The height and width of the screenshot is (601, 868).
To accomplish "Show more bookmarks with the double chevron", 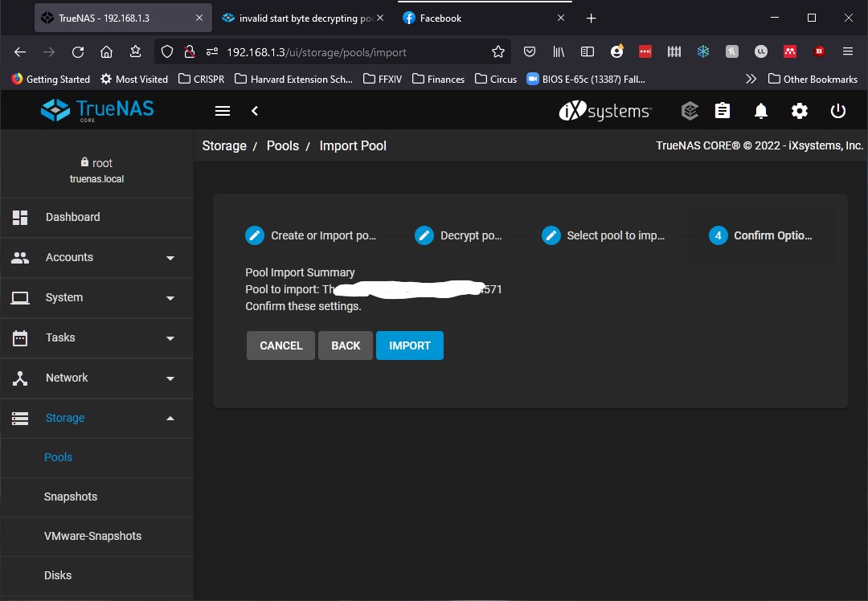I will [x=751, y=79].
